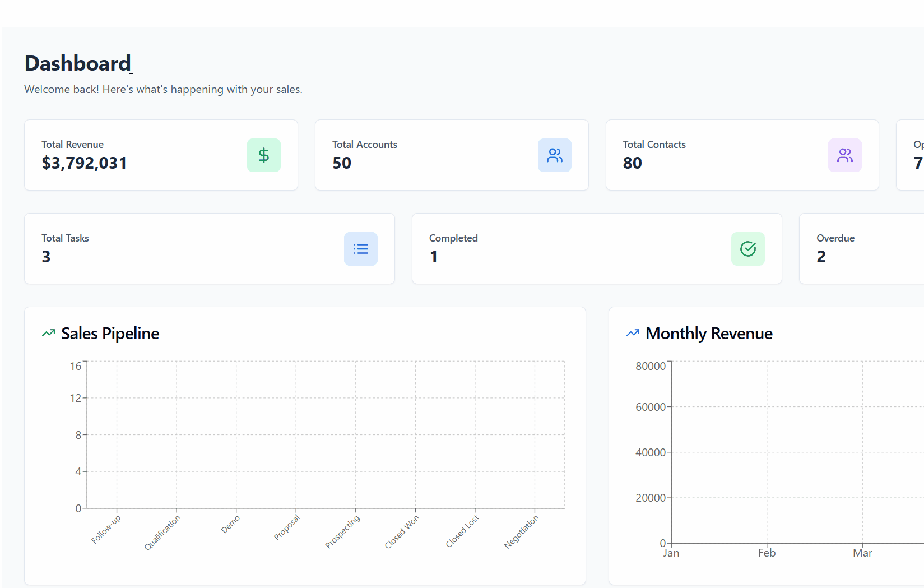This screenshot has height=588, width=924.
Task: Click the total tasks value 3
Action: (46, 257)
